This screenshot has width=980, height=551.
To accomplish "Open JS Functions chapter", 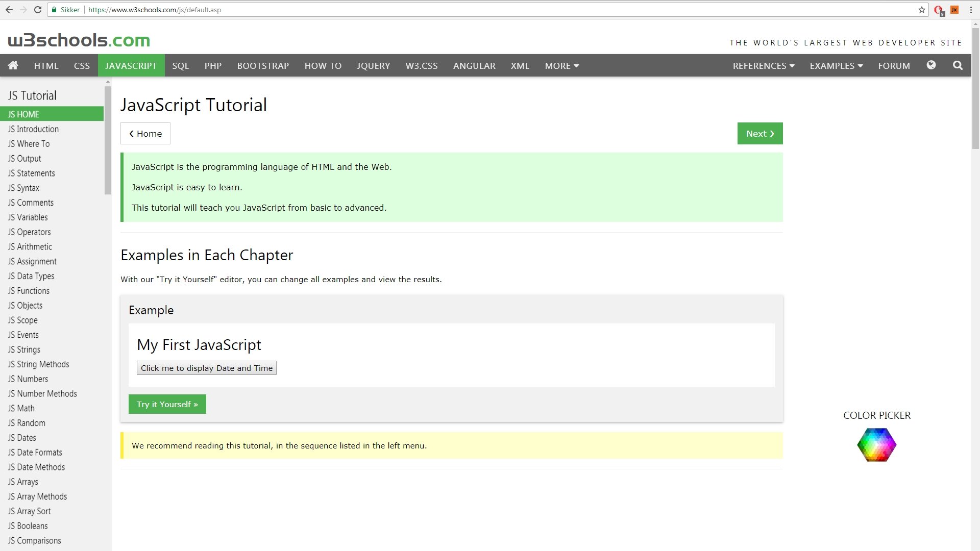I will tap(52, 291).
